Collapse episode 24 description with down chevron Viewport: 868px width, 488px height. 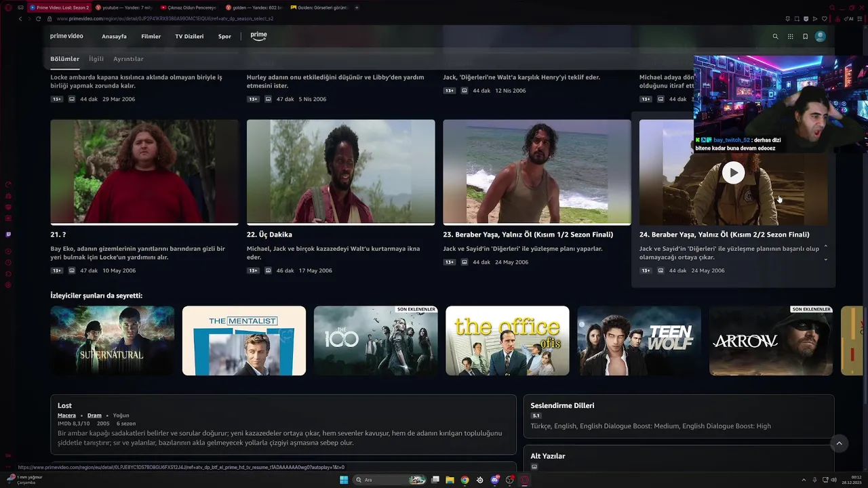pos(825,260)
